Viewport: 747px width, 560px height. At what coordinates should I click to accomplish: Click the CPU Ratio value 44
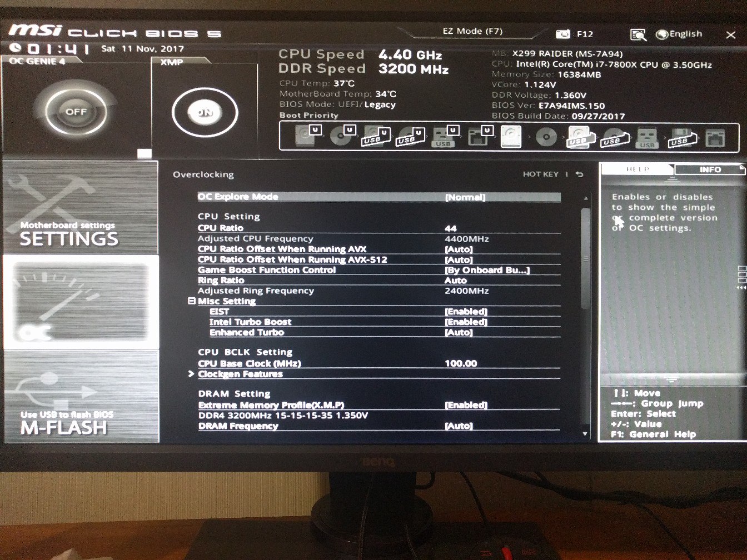[451, 228]
